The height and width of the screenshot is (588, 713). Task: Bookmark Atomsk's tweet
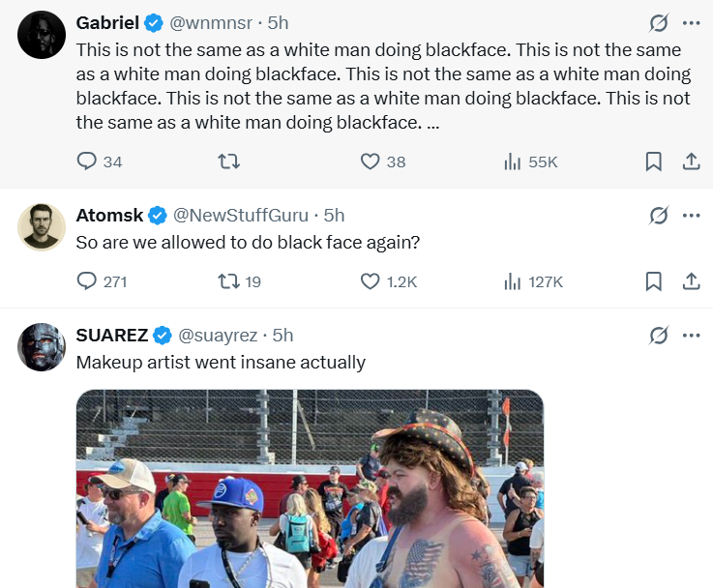click(x=654, y=281)
